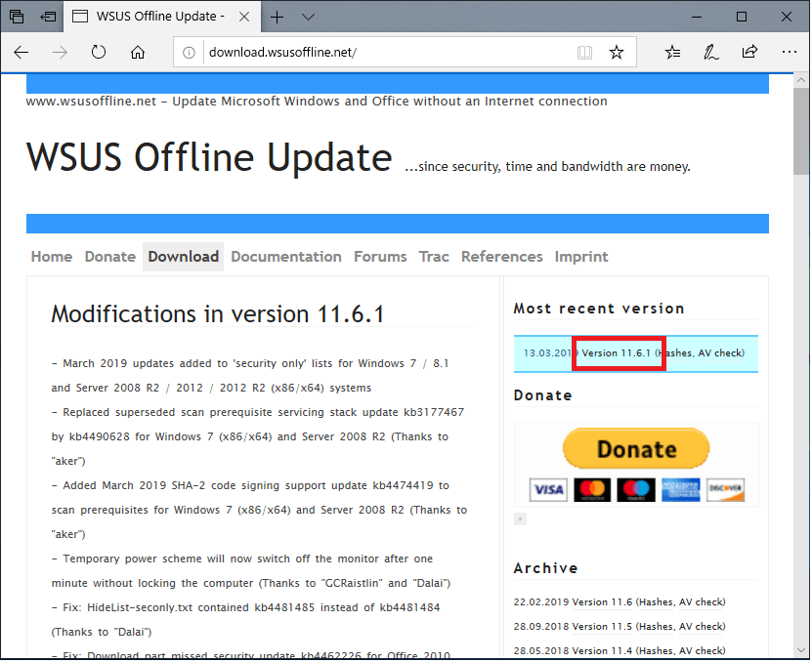Open Hashes link for version 11.6.1
Image resolution: width=812 pixels, height=662 pixels.
675,353
